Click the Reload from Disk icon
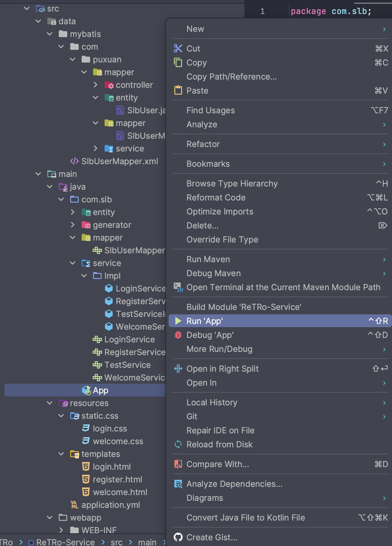The height and width of the screenshot is (546, 392). pos(178,444)
